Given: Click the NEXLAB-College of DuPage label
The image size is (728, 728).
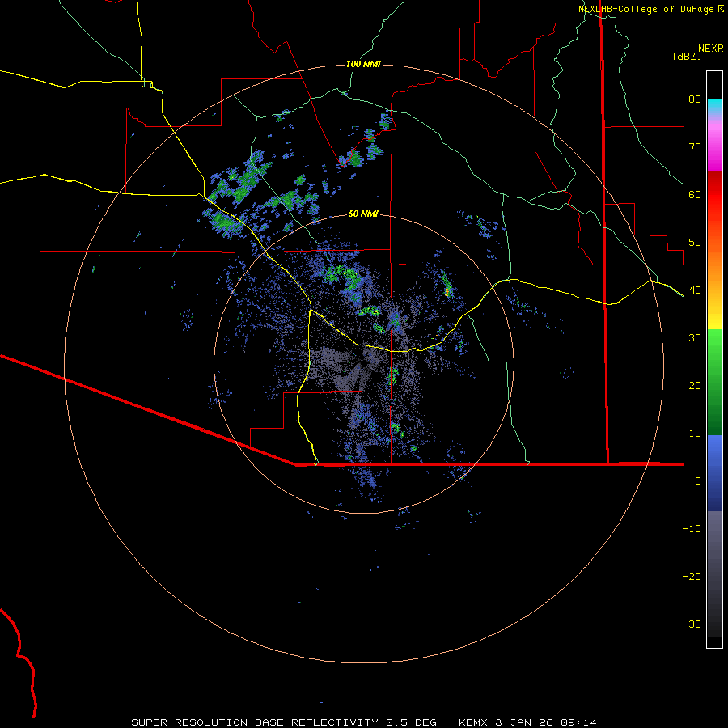Looking at the screenshot, I should point(651,9).
